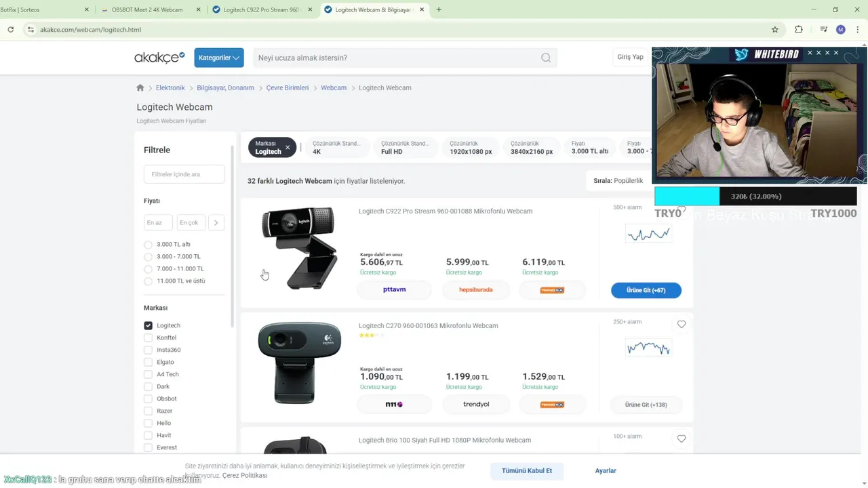
Task: Reload the page with the browser refresh icon
Action: (10, 30)
